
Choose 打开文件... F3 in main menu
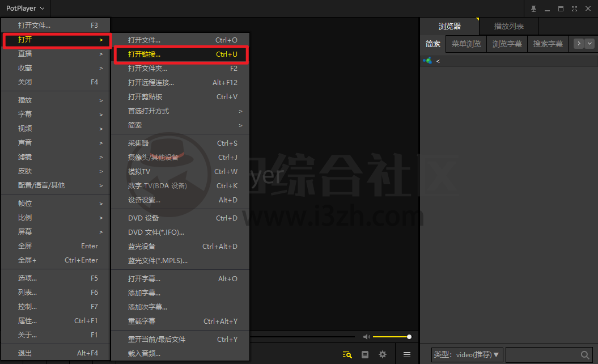click(x=56, y=26)
